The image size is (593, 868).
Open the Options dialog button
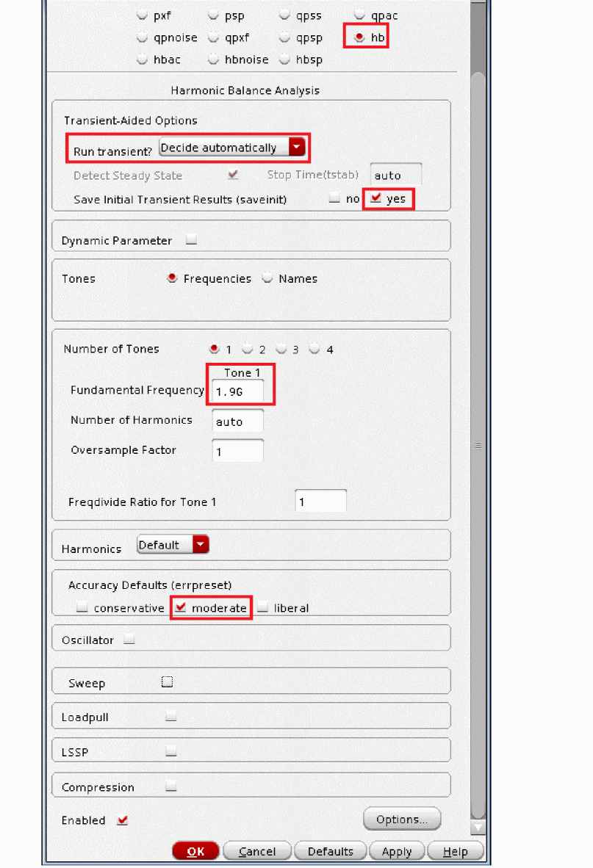click(402, 820)
